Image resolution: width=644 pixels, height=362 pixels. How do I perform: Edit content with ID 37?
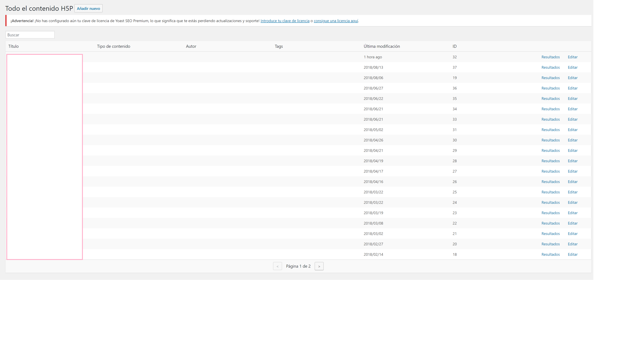tap(573, 67)
